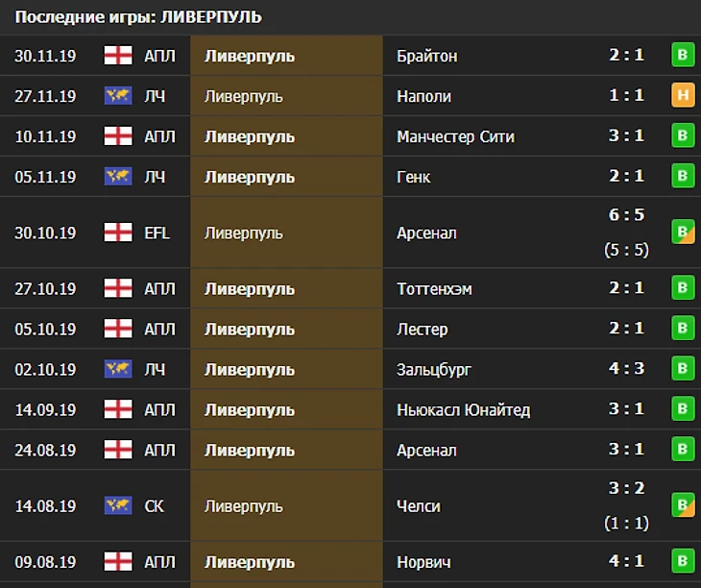This screenshot has width=701, height=588.
Task: Click the flag icon on the 14.08.19 row
Action: click(x=118, y=505)
